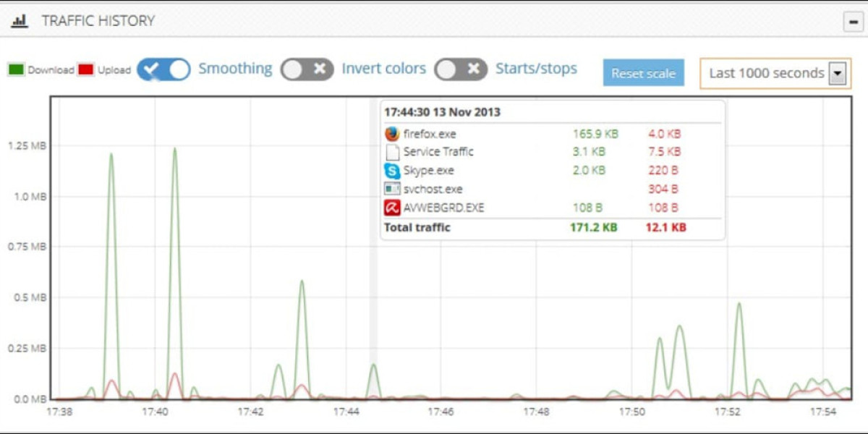
Task: Click the red AVWEBGRD.EXE Avira icon
Action: pyautogui.click(x=392, y=208)
